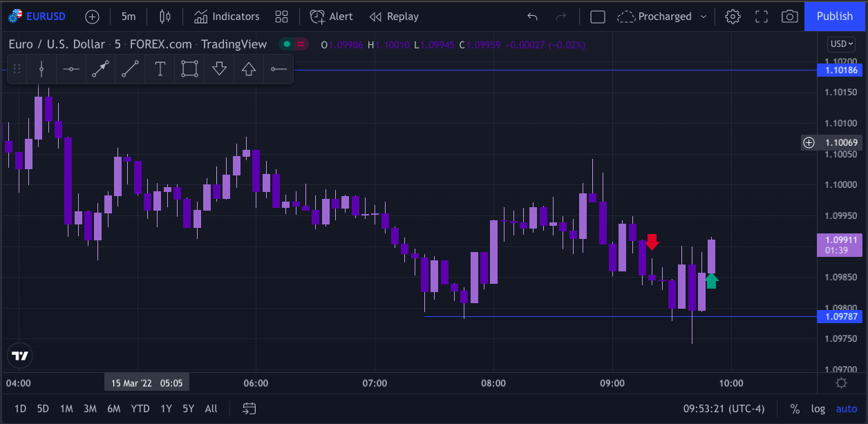Select the Rectangle drawing tool
Screen dimensions: 868x424
point(189,69)
